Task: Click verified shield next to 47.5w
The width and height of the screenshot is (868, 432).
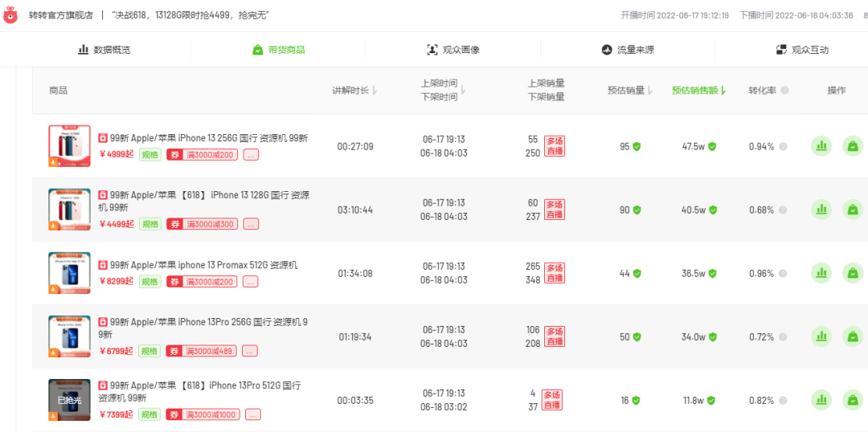Action: [712, 147]
